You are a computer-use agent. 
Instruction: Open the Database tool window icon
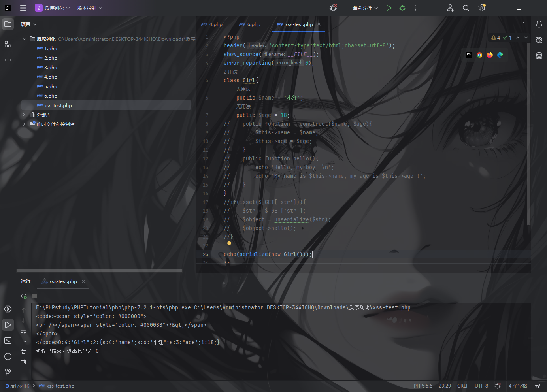pyautogui.click(x=539, y=56)
